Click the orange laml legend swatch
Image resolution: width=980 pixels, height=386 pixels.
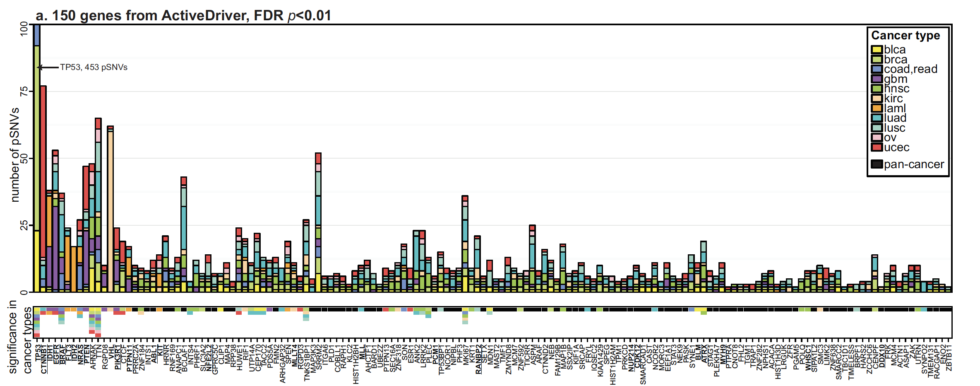[877, 108]
